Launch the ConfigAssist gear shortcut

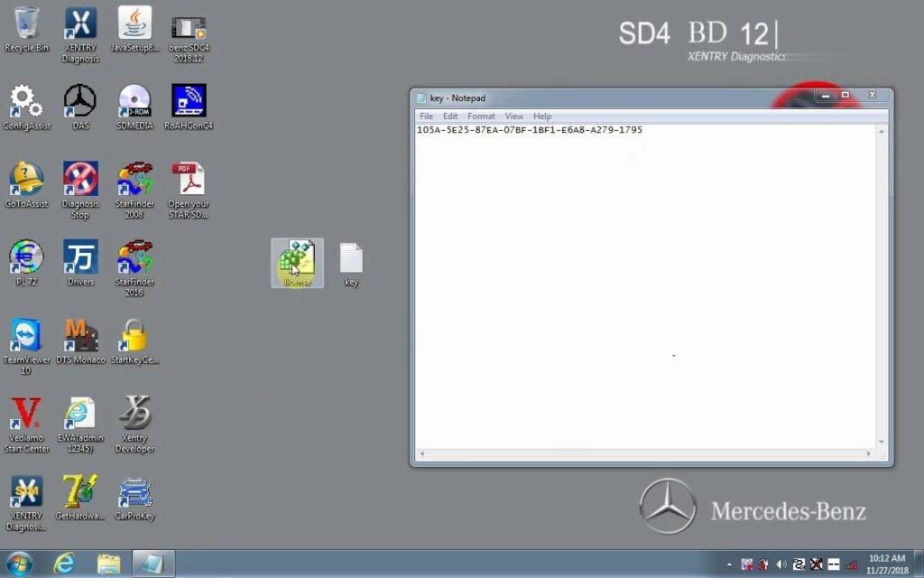(x=26, y=107)
